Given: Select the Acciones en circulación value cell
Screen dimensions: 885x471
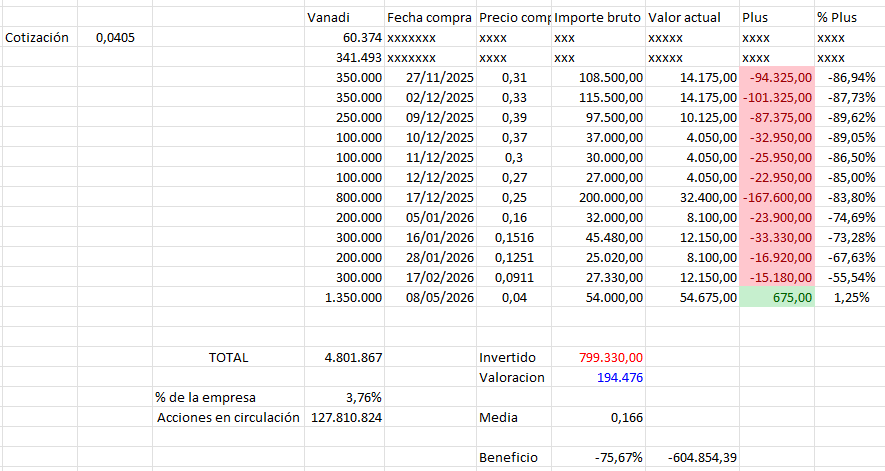Looking at the screenshot, I should point(344,417).
